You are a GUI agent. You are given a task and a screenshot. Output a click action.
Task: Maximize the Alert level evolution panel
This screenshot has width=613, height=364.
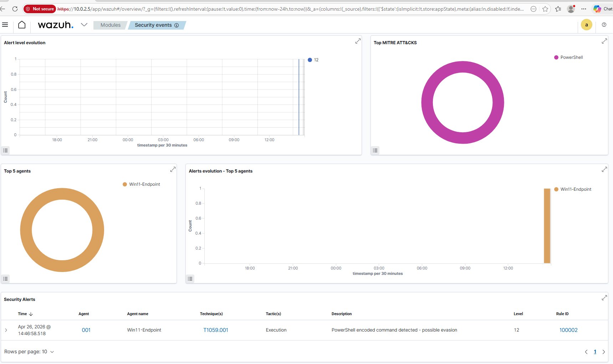(x=358, y=41)
